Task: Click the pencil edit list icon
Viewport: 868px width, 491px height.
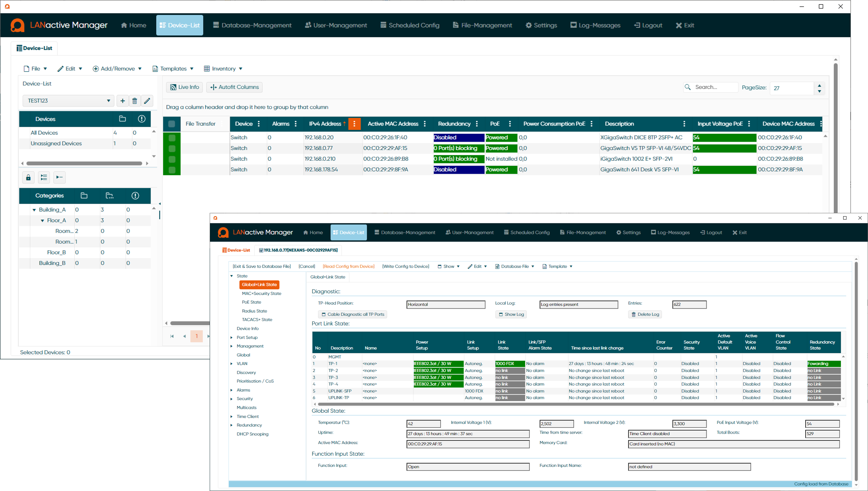Action: click(x=147, y=101)
